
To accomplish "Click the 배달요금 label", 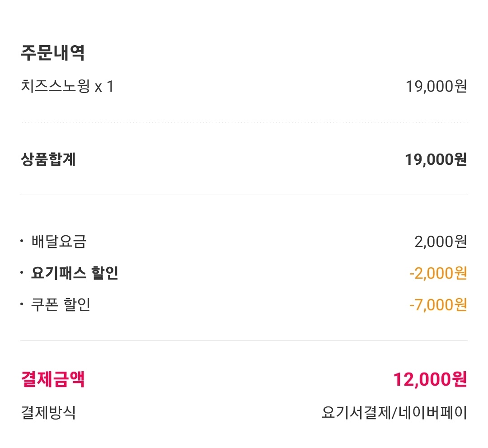I will [x=59, y=242].
